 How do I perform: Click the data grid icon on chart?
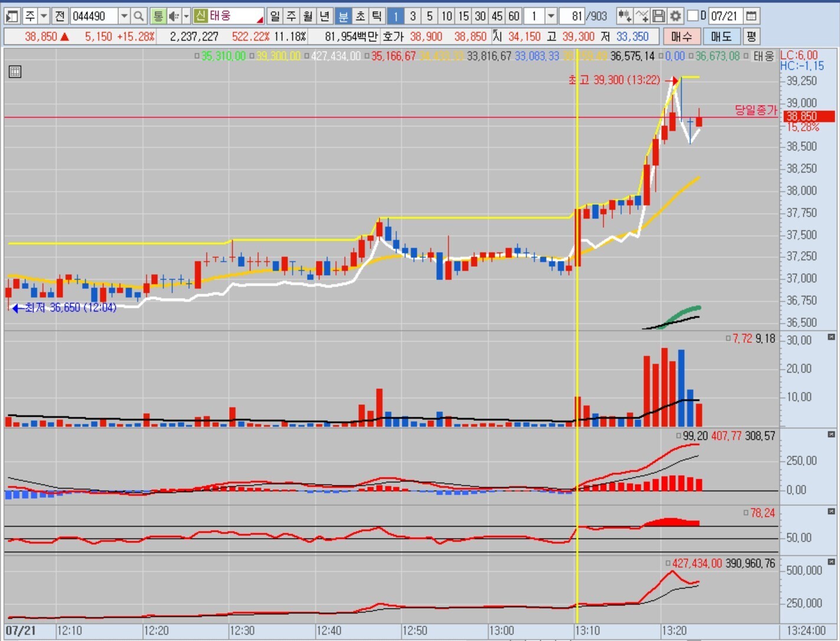pos(15,72)
